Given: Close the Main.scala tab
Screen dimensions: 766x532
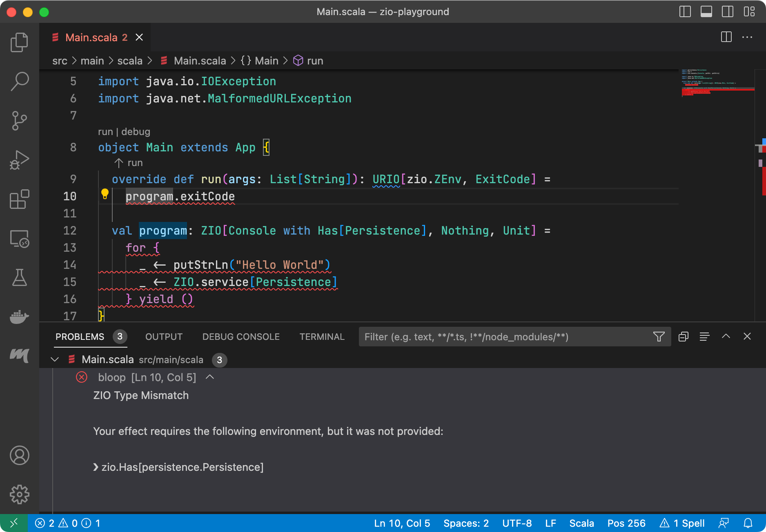Looking at the screenshot, I should click(139, 38).
